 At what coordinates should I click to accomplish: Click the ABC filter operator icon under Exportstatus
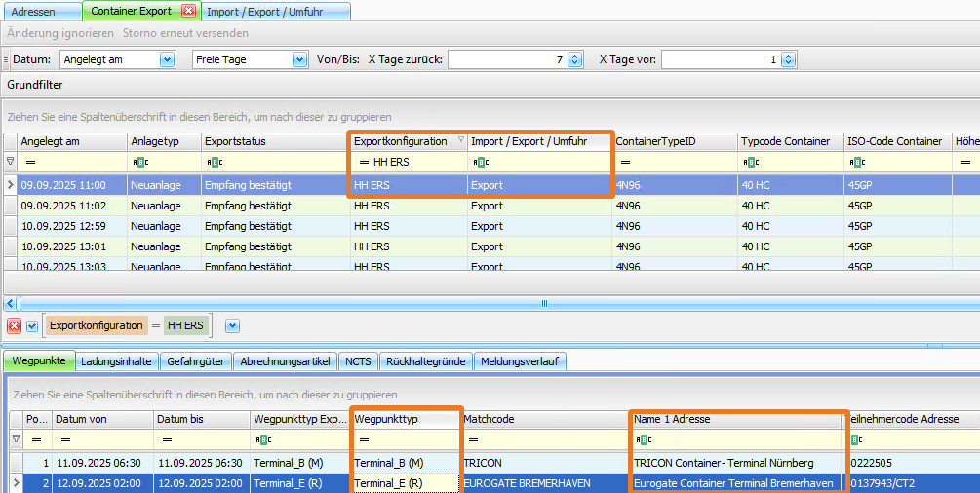click(x=213, y=162)
